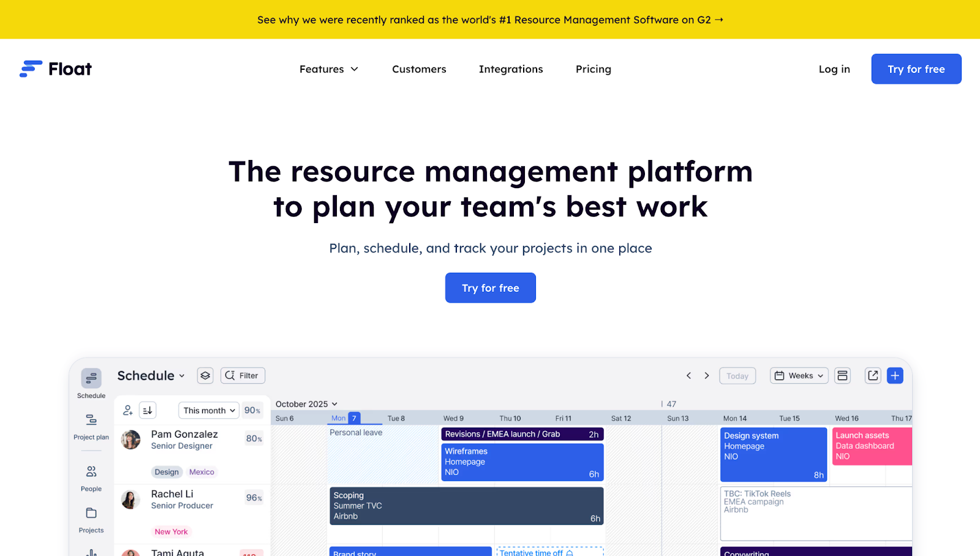
Task: Click the name Rachel Li
Action: tap(172, 494)
